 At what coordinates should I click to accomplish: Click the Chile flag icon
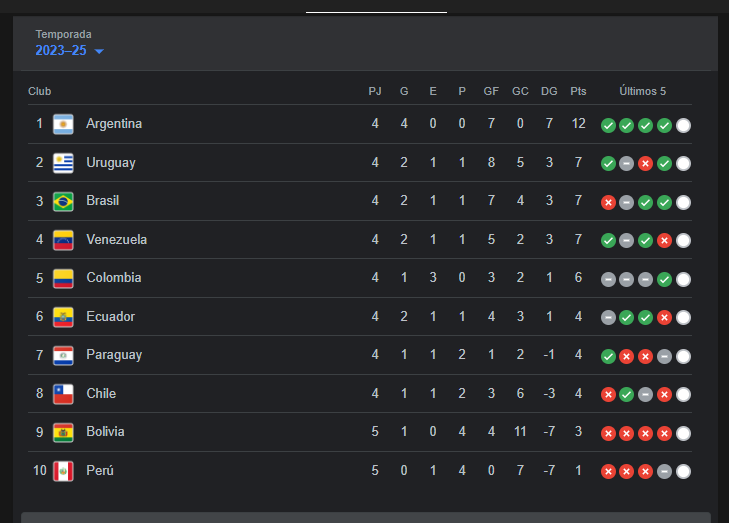point(63,394)
